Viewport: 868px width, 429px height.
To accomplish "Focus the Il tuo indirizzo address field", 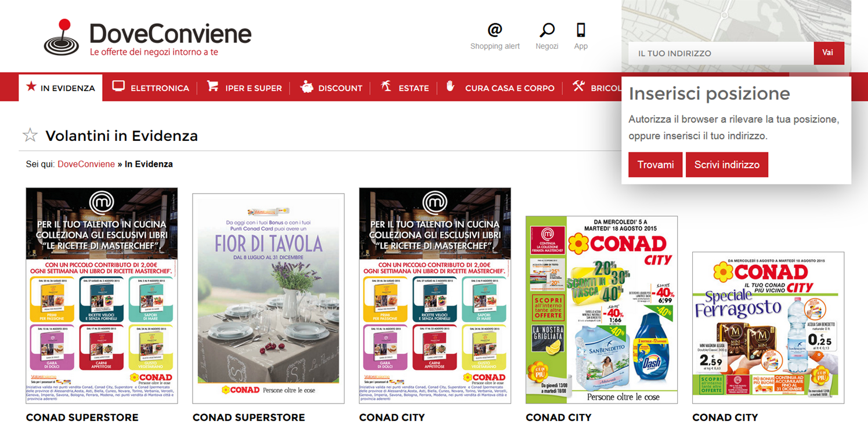I will [x=721, y=53].
